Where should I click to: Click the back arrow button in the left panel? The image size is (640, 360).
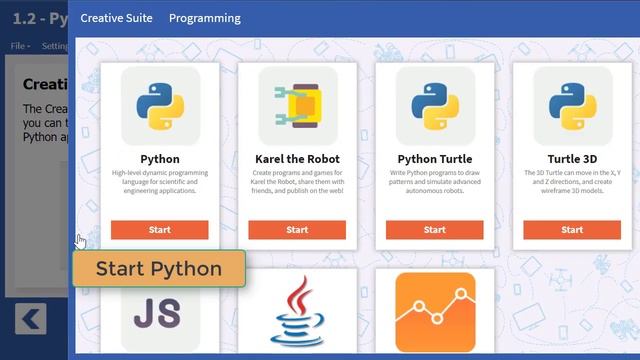31,319
